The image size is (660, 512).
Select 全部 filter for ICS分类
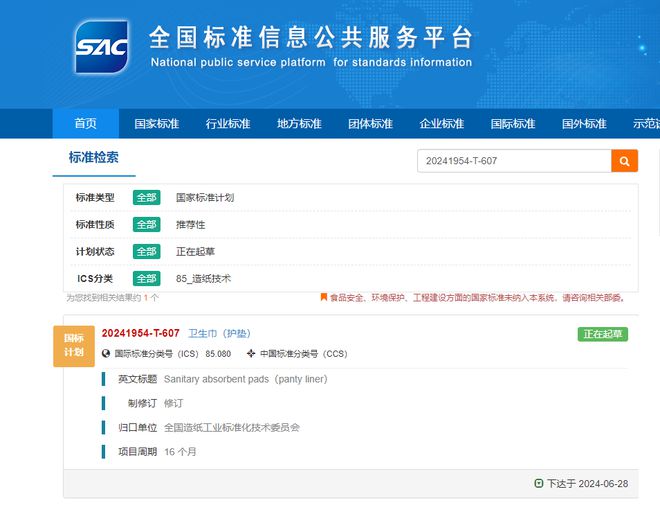click(146, 278)
